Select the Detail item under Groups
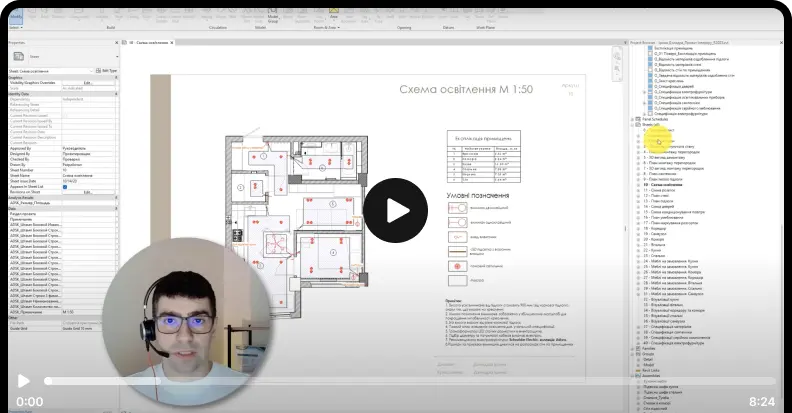 (648, 359)
